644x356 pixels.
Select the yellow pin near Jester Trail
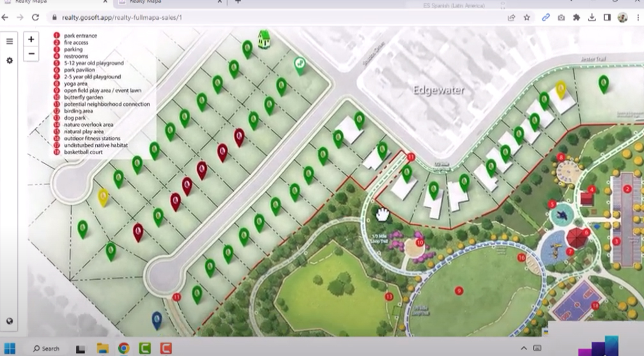(561, 89)
